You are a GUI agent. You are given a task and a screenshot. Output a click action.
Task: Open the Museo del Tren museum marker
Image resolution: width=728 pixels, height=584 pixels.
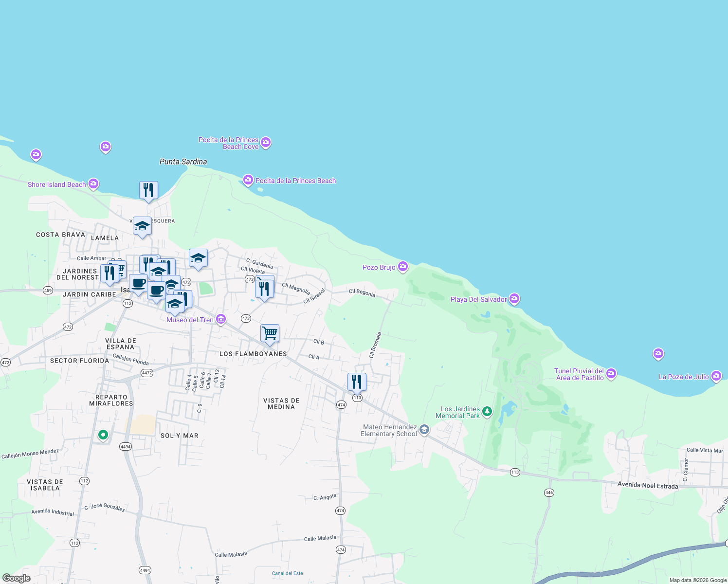tap(220, 319)
